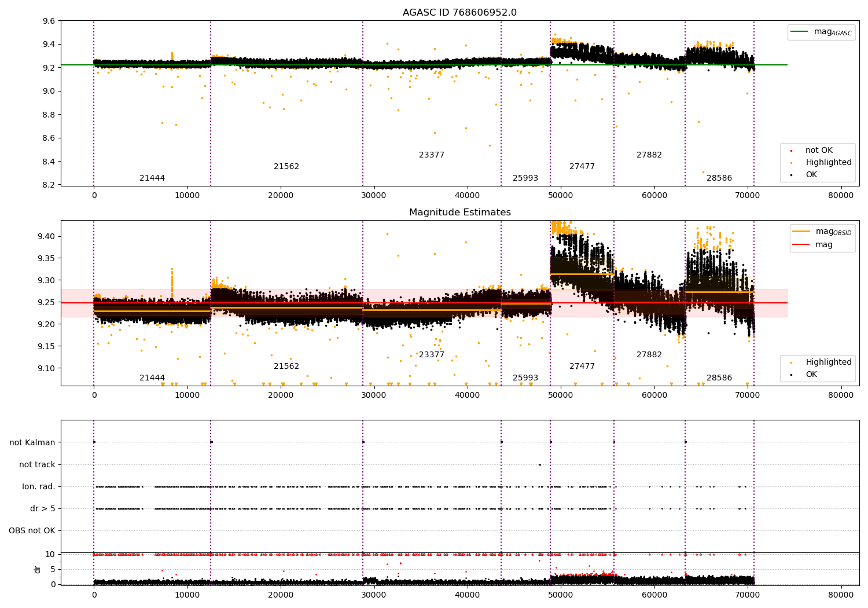Image resolution: width=868 pixels, height=608 pixels.
Task: Click the 'not track' axis label
Action: pos(37,464)
